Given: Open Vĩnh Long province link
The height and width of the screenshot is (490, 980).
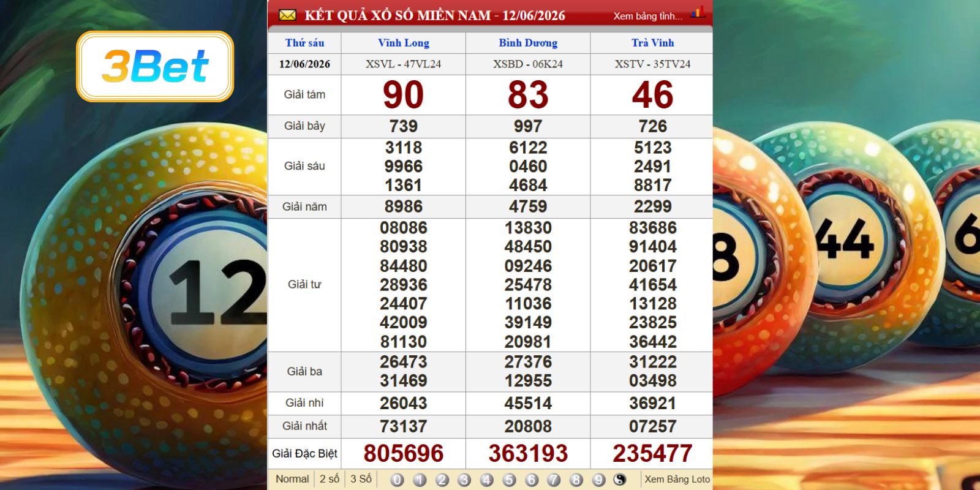Looking at the screenshot, I should point(404,43).
